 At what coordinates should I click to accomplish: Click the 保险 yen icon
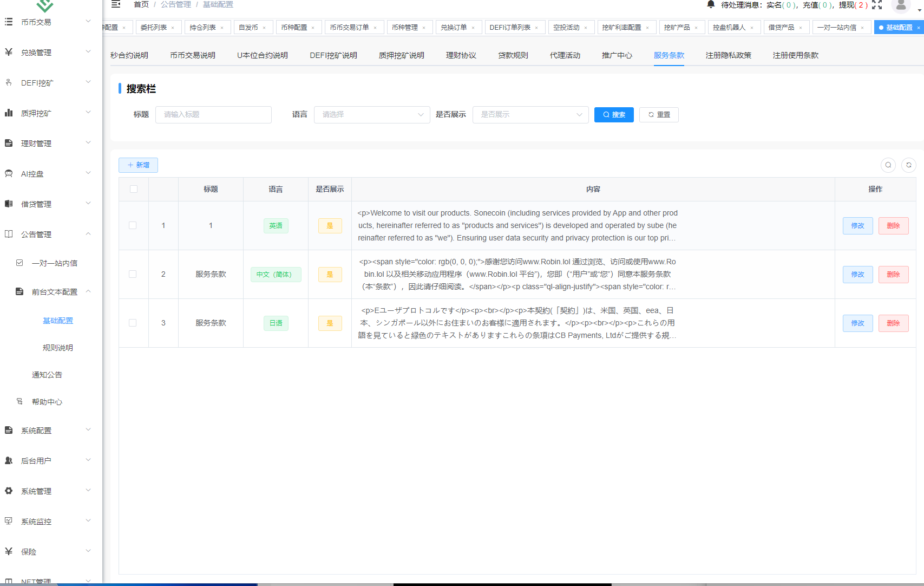(x=9, y=551)
